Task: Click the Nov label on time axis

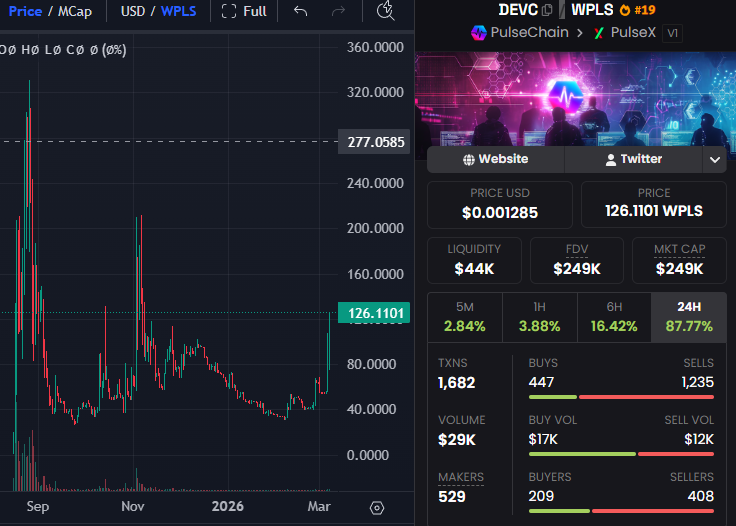Action: pyautogui.click(x=132, y=506)
